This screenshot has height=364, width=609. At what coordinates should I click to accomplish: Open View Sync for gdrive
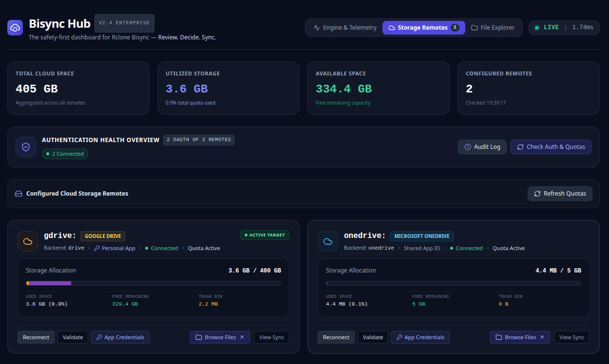(x=271, y=337)
